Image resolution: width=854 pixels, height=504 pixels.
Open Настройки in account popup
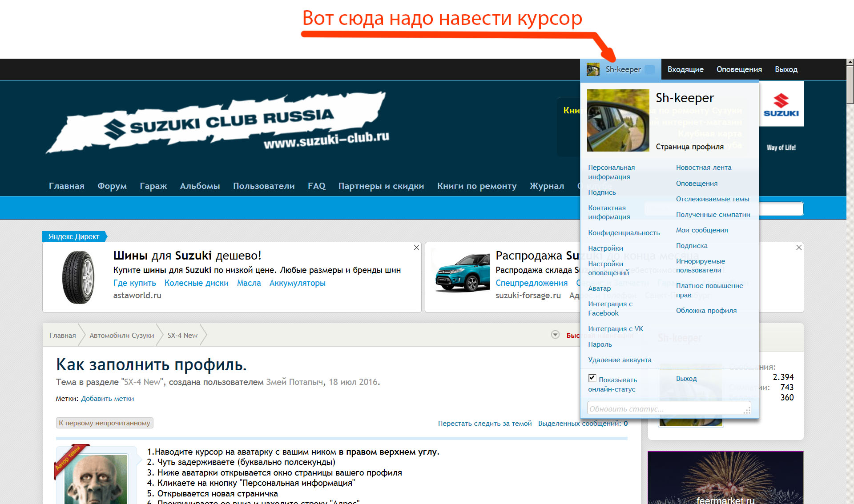click(x=605, y=248)
